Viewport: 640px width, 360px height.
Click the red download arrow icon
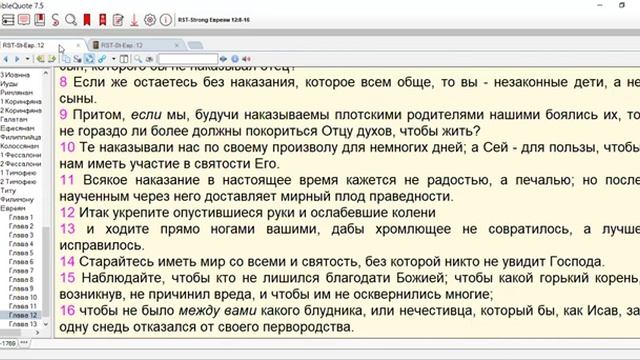tap(134, 20)
